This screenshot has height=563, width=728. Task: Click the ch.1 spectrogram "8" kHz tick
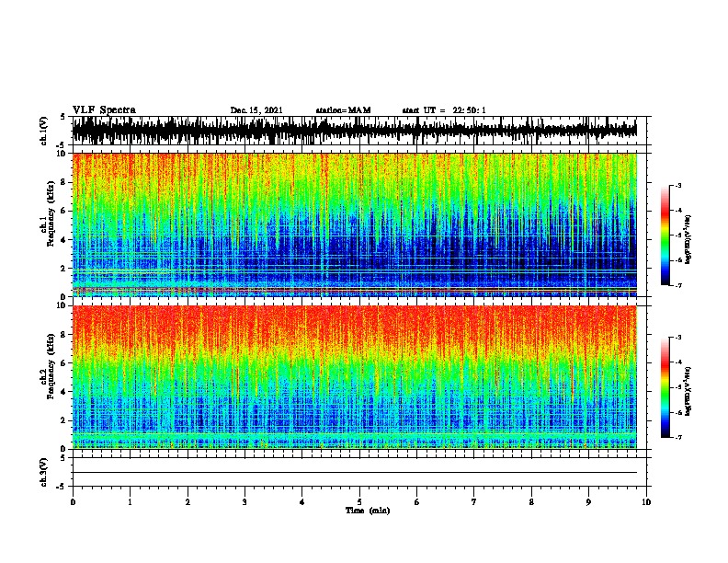64,182
